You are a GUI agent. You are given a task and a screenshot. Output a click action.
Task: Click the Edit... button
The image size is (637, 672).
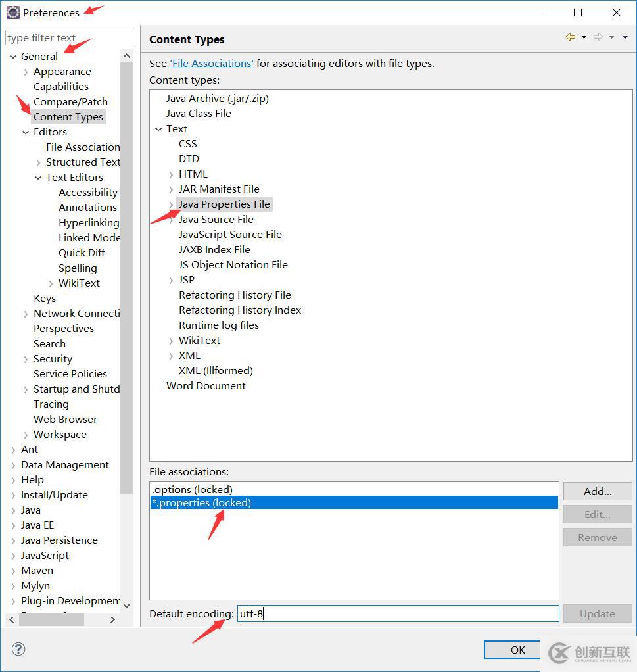(x=598, y=514)
